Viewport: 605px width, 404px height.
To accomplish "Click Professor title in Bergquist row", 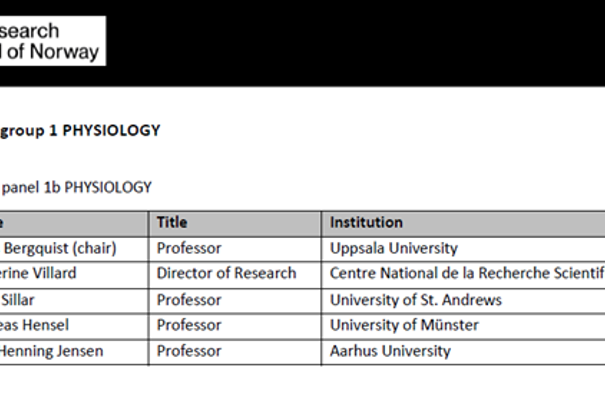I will (x=189, y=249).
